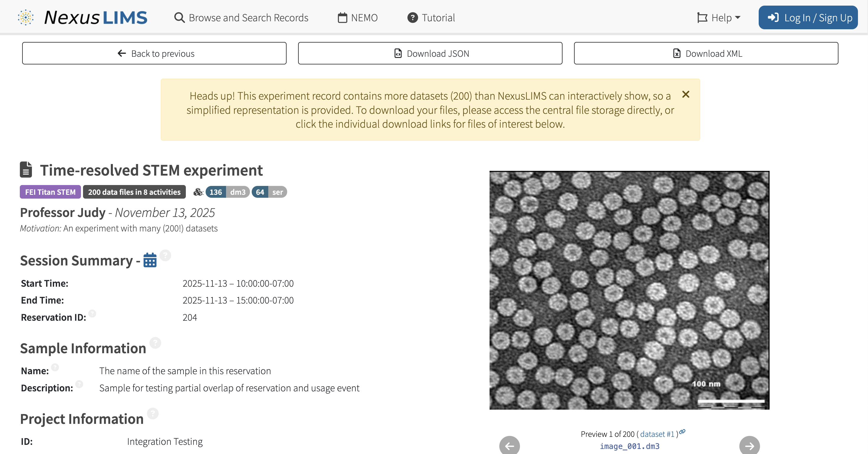This screenshot has height=454, width=868.
Task: Download the record as JSON
Action: click(430, 53)
